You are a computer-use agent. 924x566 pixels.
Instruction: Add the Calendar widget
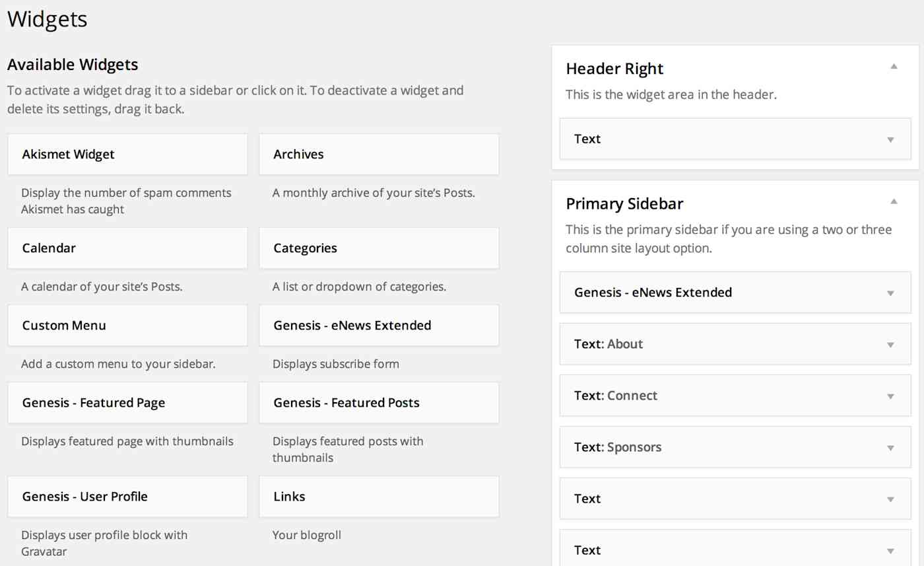127,248
